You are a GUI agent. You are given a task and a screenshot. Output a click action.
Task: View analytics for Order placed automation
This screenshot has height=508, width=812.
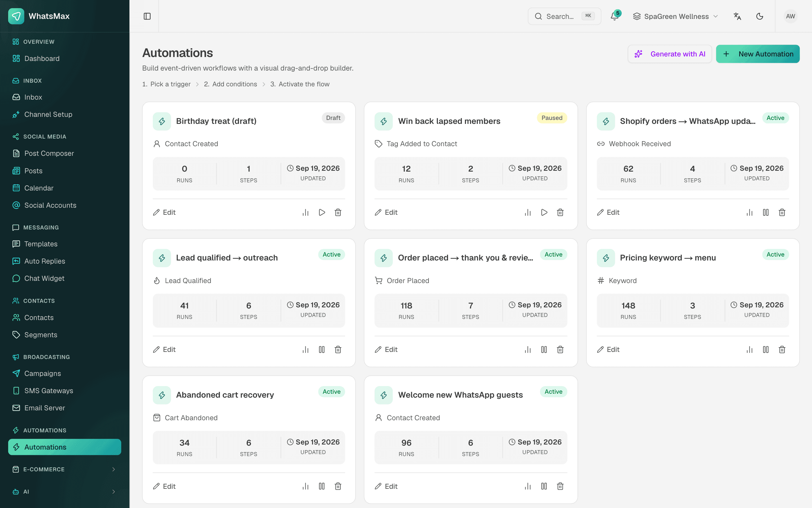pos(528,349)
